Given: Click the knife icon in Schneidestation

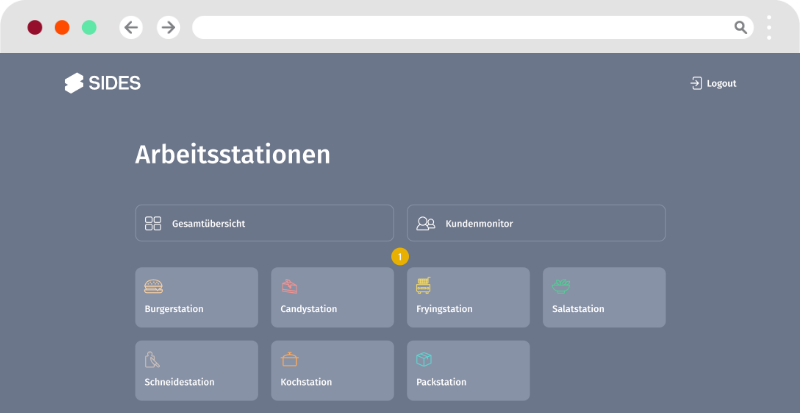Looking at the screenshot, I should (152, 359).
